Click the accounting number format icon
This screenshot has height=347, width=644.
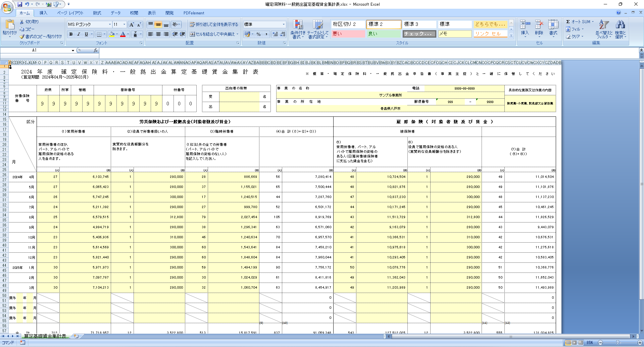pyautogui.click(x=247, y=34)
